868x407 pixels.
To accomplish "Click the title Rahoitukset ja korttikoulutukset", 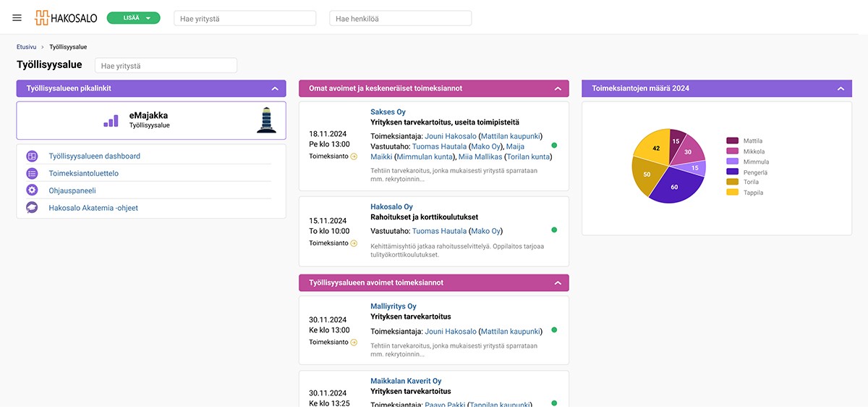I will pyautogui.click(x=424, y=217).
